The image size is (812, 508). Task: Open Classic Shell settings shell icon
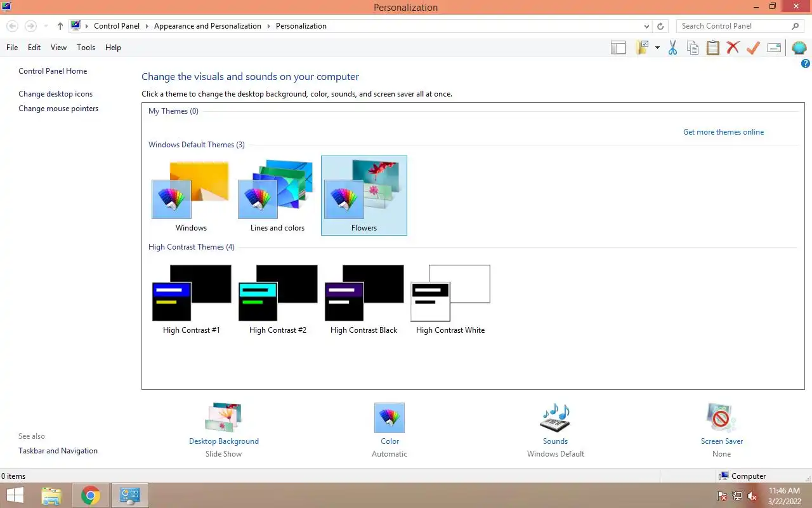(799, 48)
